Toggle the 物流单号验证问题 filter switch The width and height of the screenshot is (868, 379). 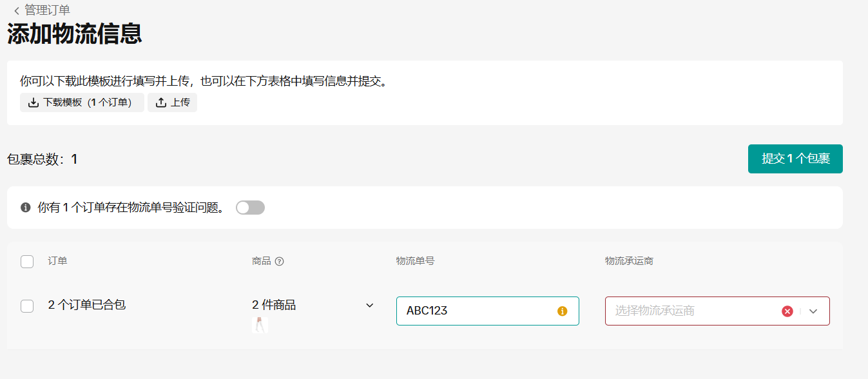tap(250, 208)
